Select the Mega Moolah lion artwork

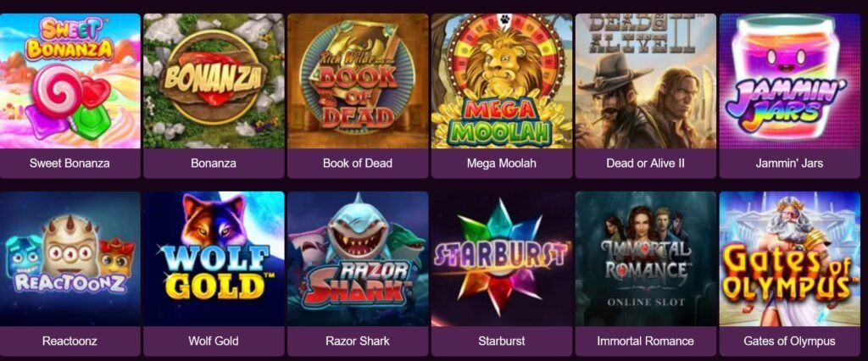(502, 81)
